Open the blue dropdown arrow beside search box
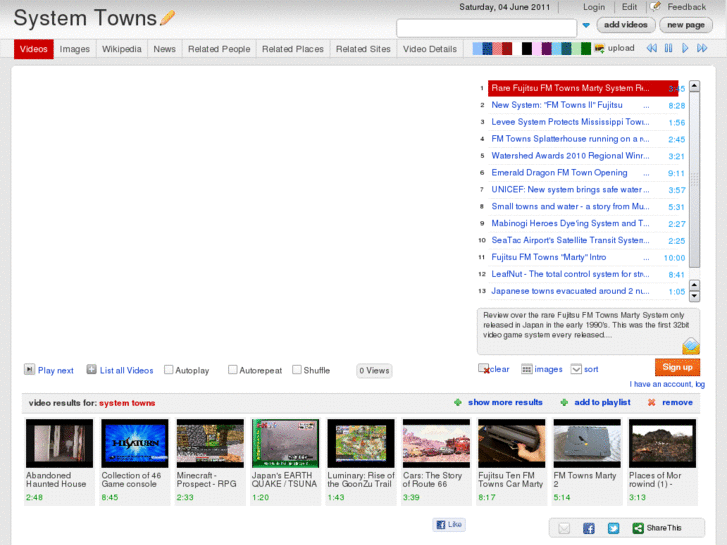 click(x=586, y=26)
